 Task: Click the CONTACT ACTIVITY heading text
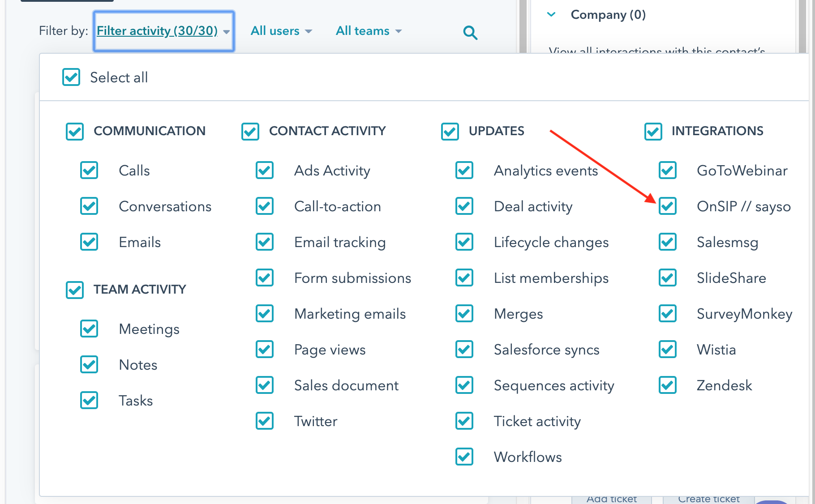(327, 131)
